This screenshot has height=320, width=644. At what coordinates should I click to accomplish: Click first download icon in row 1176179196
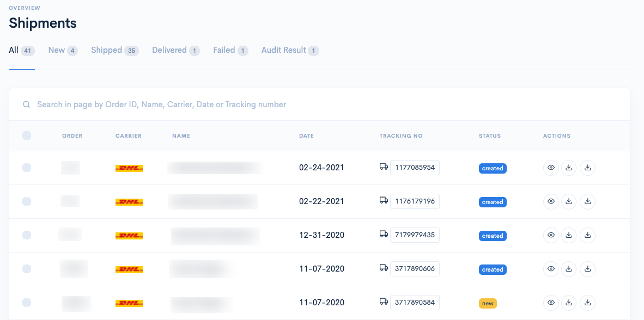(x=569, y=201)
